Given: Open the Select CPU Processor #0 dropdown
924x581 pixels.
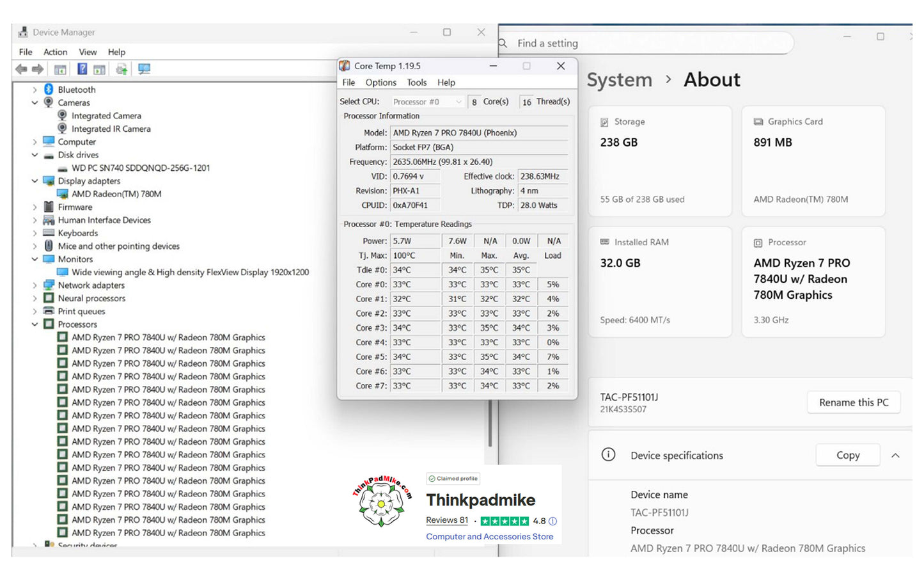Looking at the screenshot, I should tap(427, 102).
